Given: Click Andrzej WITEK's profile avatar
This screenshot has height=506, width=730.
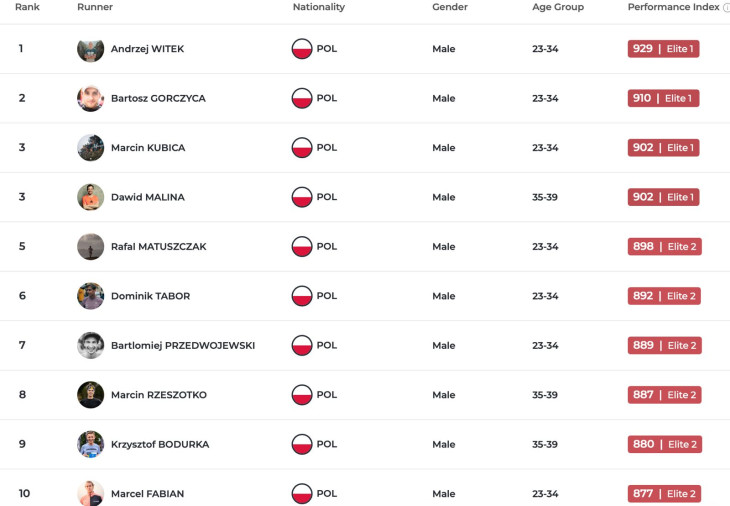Looking at the screenshot, I should pos(91,49).
